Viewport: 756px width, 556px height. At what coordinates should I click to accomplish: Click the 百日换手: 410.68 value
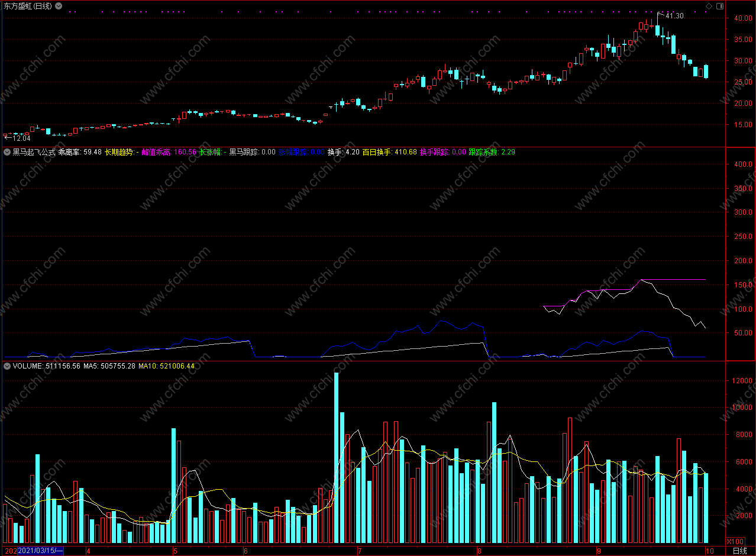tap(389, 152)
